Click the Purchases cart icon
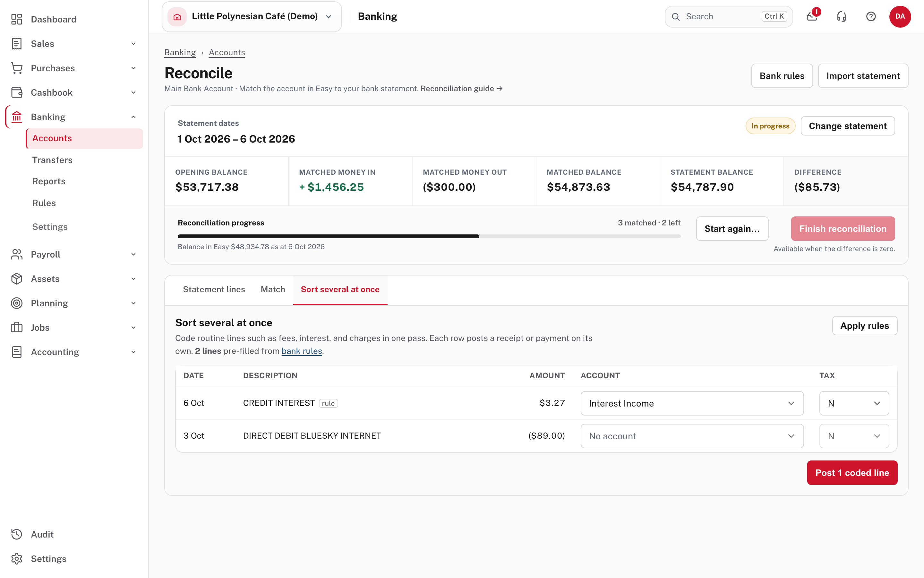 click(x=16, y=68)
